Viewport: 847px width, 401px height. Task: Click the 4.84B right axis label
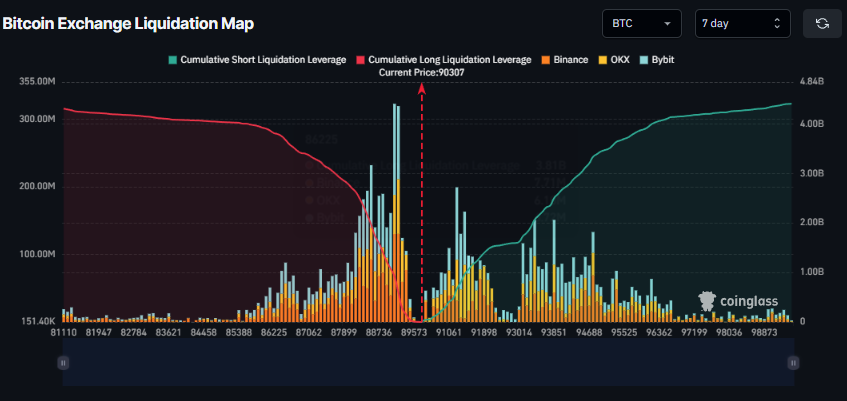click(811, 82)
